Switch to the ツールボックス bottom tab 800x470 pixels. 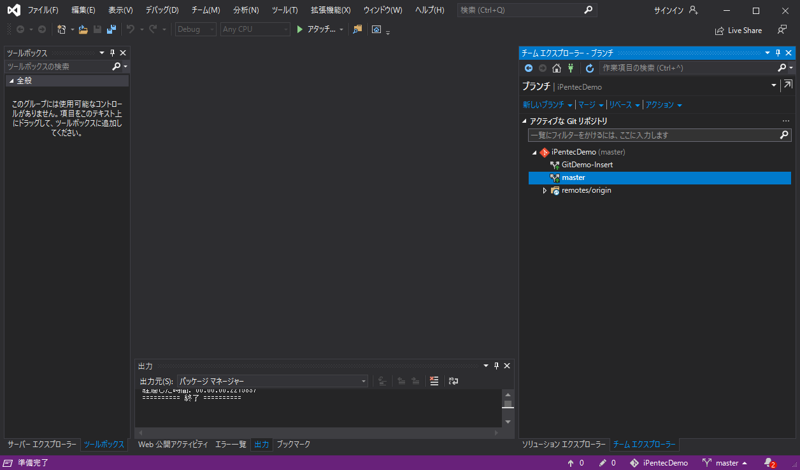[104, 444]
